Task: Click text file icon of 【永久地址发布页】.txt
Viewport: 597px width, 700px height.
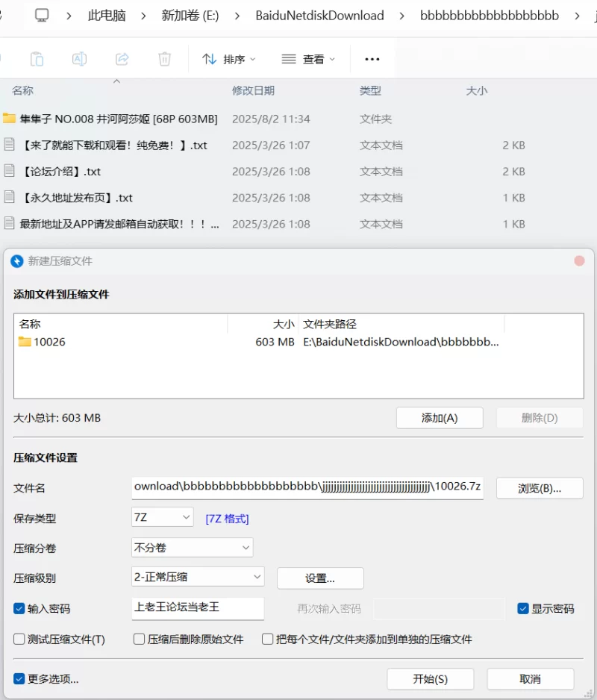Action: click(x=9, y=197)
